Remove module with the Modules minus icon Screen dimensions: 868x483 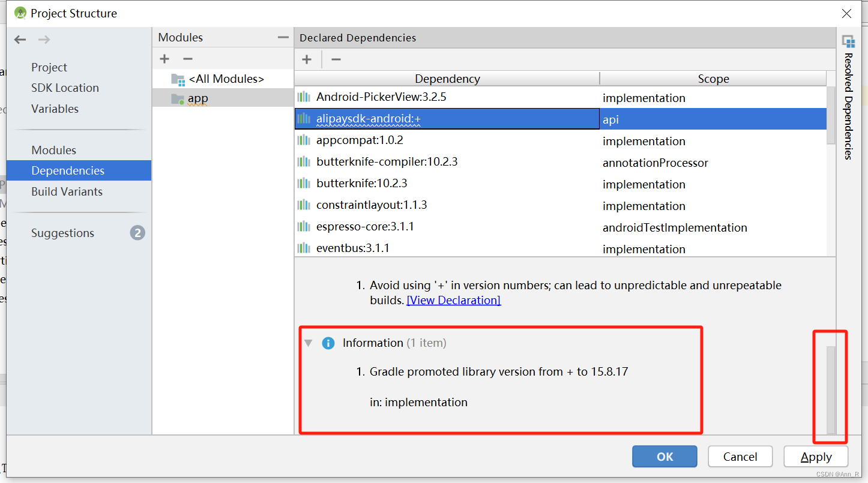[188, 59]
